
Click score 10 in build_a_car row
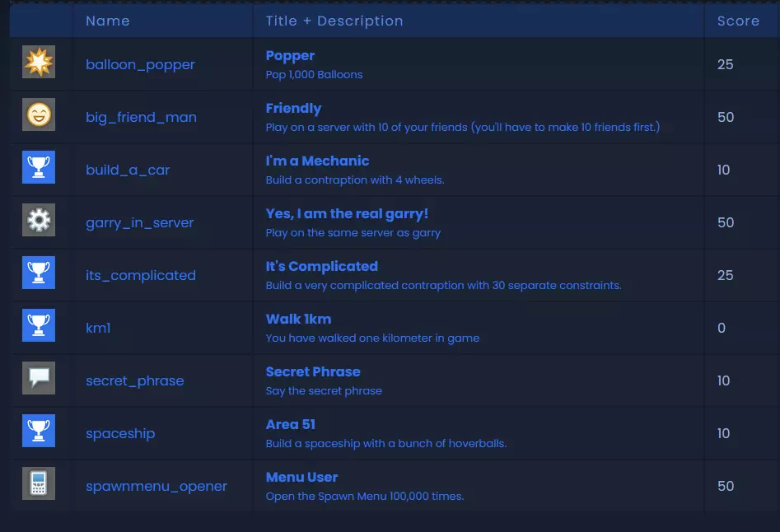click(x=724, y=170)
